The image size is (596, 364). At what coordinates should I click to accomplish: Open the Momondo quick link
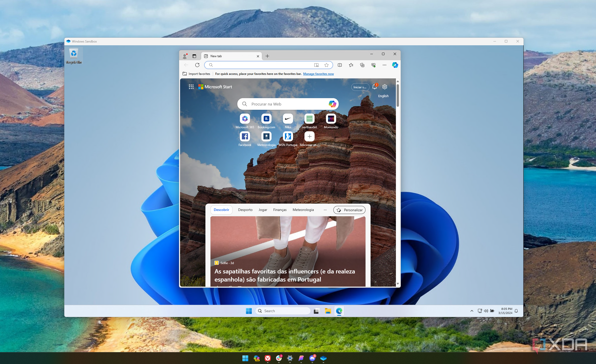(331, 121)
